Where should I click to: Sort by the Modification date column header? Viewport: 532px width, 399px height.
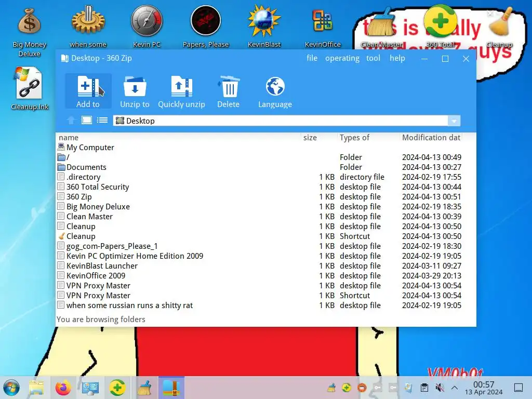tap(431, 137)
